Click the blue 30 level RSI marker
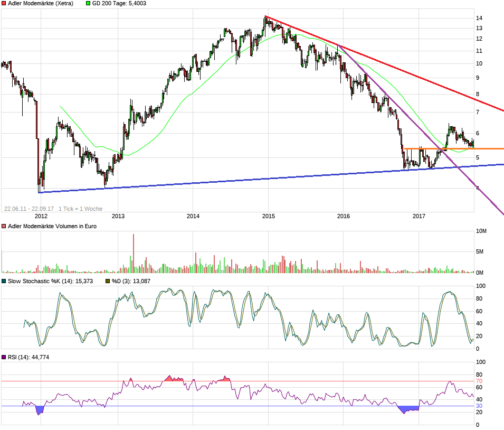 point(479,406)
